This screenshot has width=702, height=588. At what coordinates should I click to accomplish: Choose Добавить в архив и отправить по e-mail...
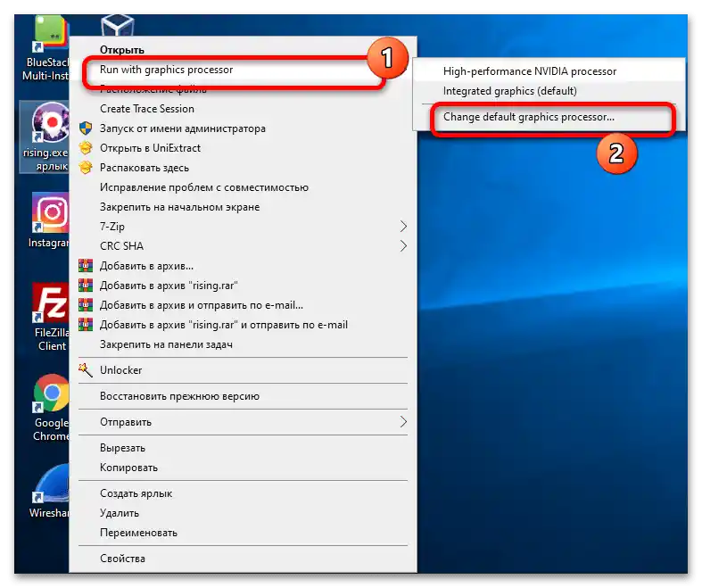243,305
